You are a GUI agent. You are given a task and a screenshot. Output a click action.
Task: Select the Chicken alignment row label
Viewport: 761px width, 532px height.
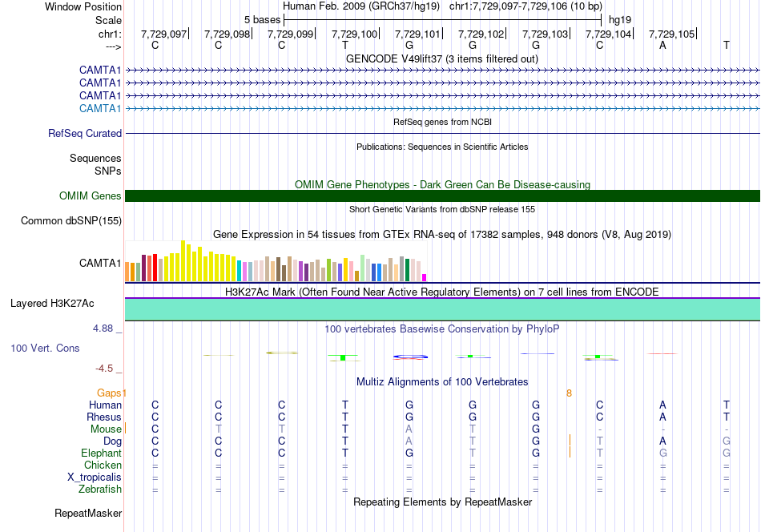pyautogui.click(x=103, y=465)
